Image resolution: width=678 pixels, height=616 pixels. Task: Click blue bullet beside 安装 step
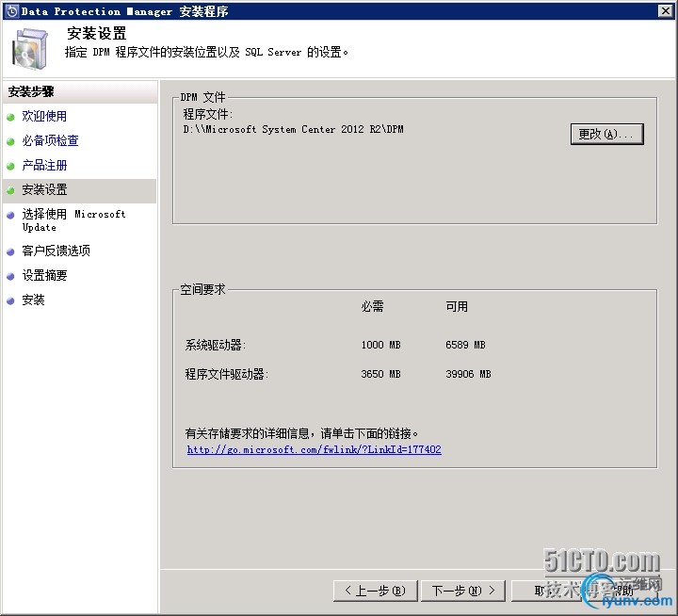pyautogui.click(x=10, y=301)
